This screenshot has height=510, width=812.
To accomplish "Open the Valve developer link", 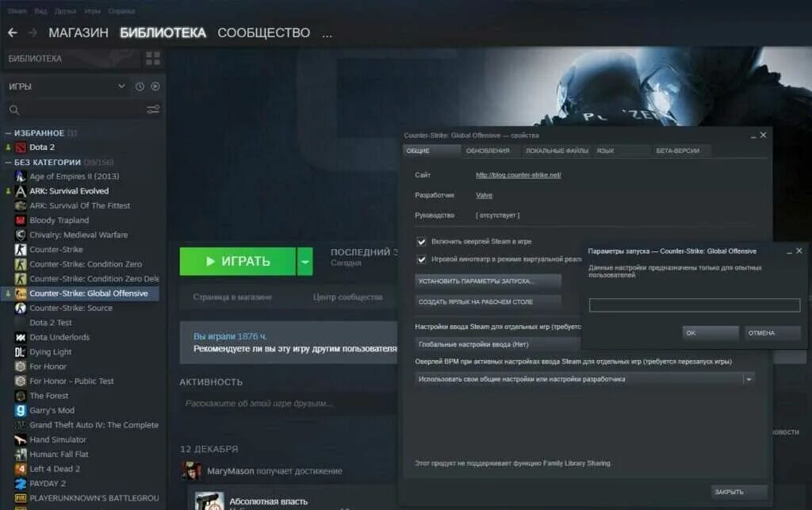I will tap(485, 195).
